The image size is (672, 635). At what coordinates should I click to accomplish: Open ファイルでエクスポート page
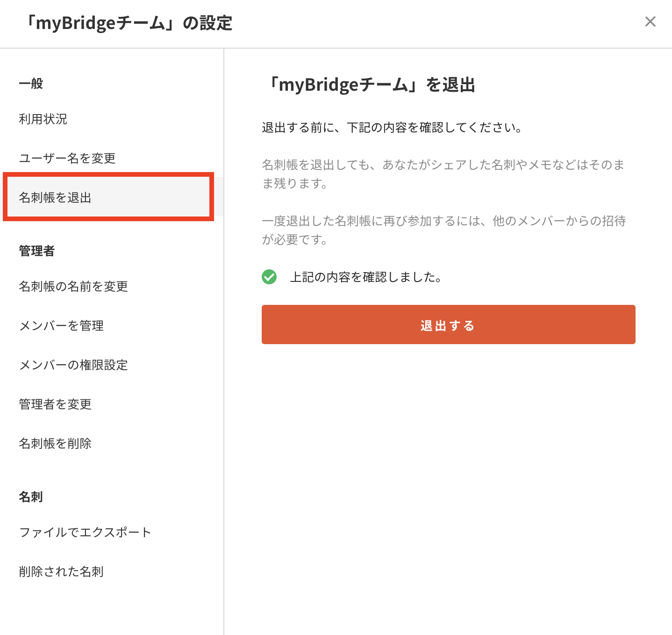coord(86,532)
